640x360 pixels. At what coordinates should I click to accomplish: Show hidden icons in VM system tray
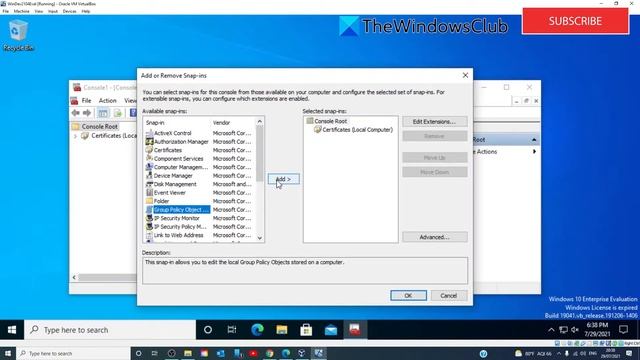pyautogui.click(x=551, y=330)
